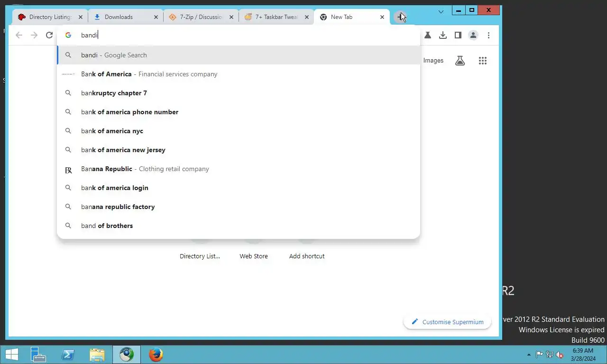Click the address bar containing 'bandi'
This screenshot has height=364, width=607.
point(239,35)
